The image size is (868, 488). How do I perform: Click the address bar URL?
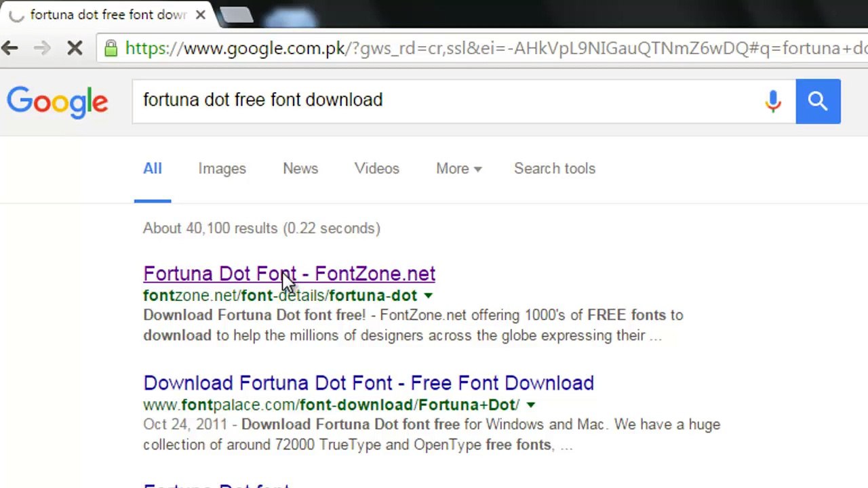pyautogui.click(x=495, y=48)
